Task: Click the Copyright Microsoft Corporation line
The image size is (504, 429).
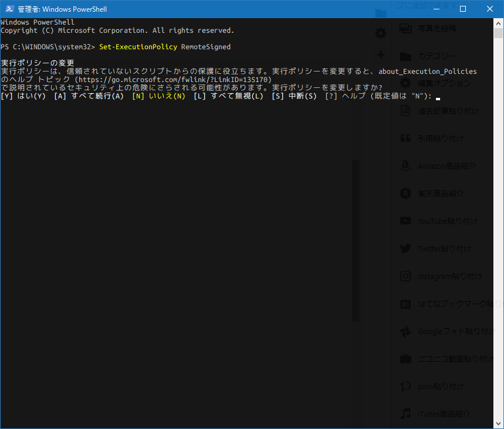Action: (x=117, y=30)
